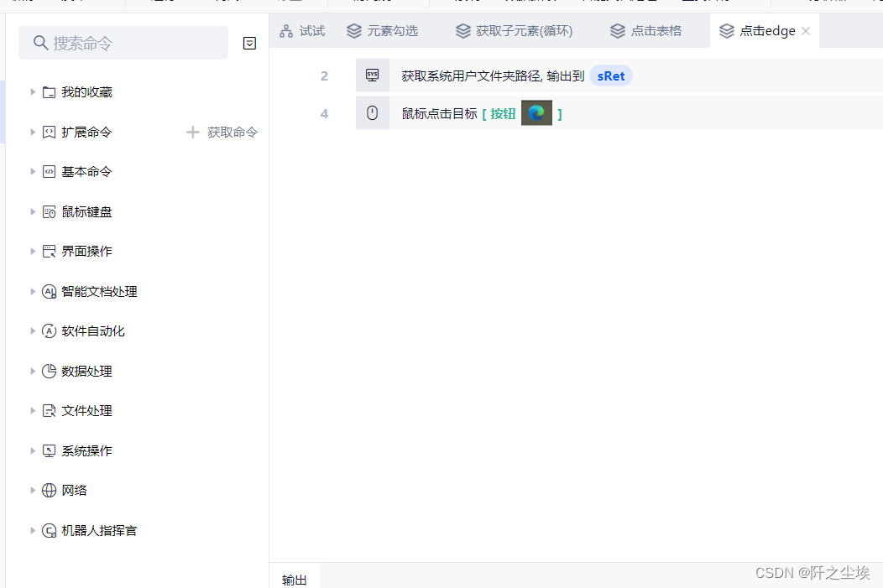Select the 我的收藏 label
The width and height of the screenshot is (883, 588).
click(86, 92)
